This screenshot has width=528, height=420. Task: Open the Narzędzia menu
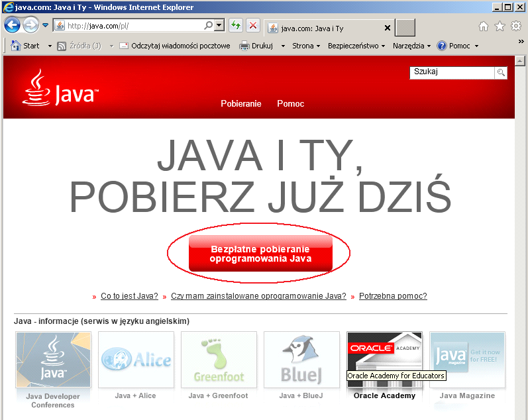tap(411, 46)
